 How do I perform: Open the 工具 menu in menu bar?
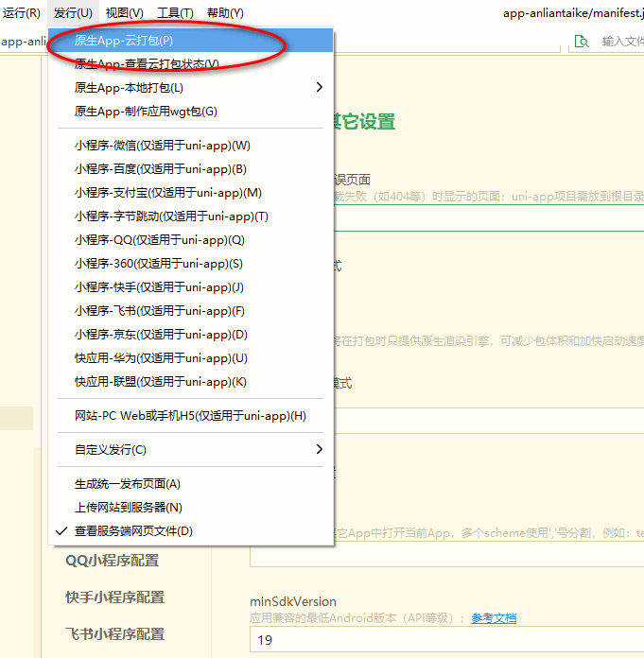click(x=175, y=13)
